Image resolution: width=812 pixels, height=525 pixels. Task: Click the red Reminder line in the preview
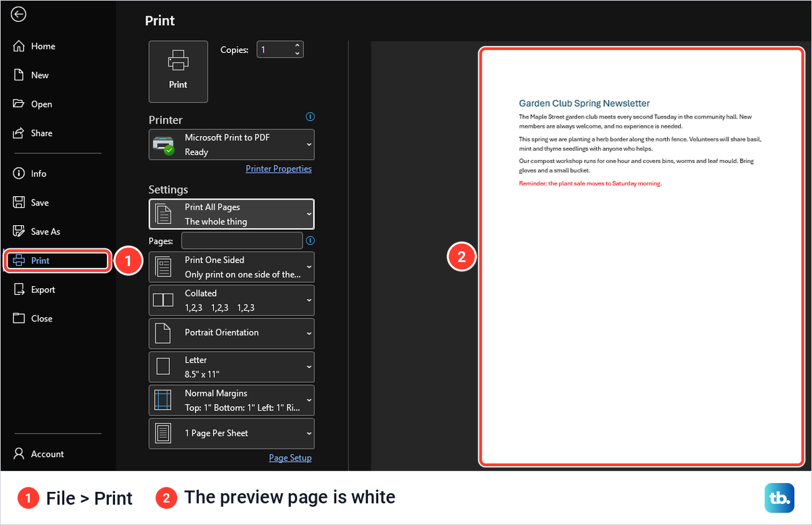click(x=590, y=183)
